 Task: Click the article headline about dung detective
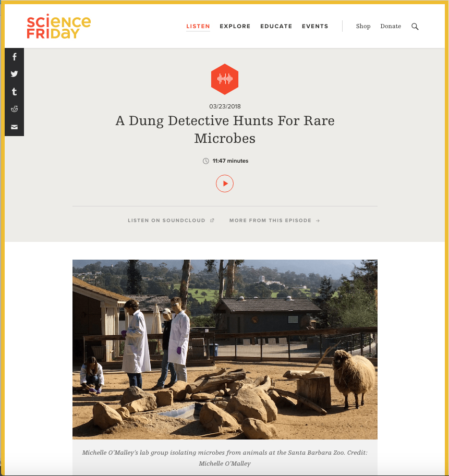pos(225,129)
